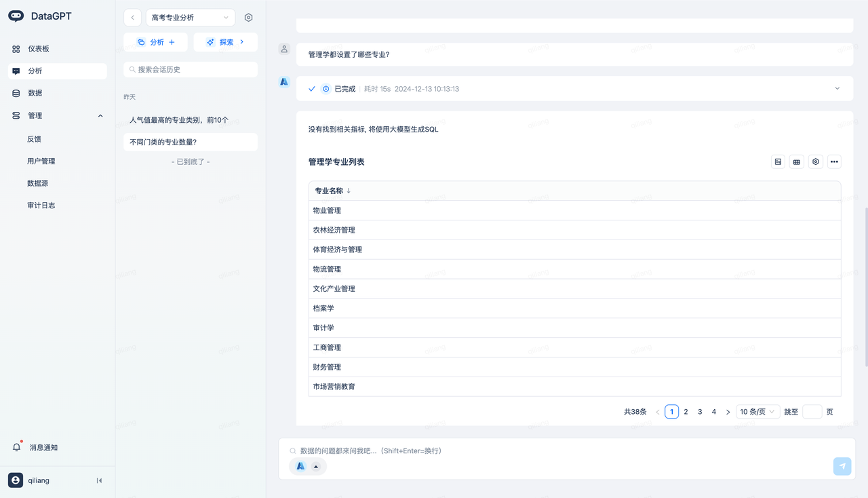Collapse the 管理 sidebar section
Viewport: 868px width, 498px height.
[100, 116]
